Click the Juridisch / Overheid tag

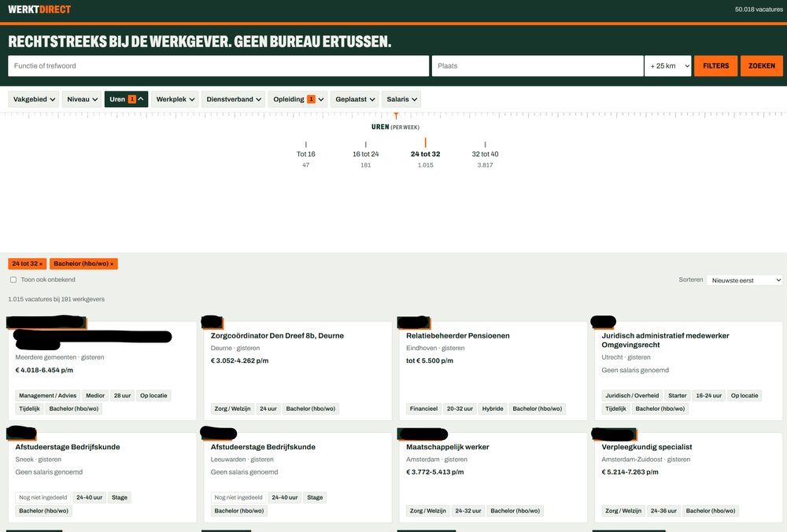click(x=632, y=396)
